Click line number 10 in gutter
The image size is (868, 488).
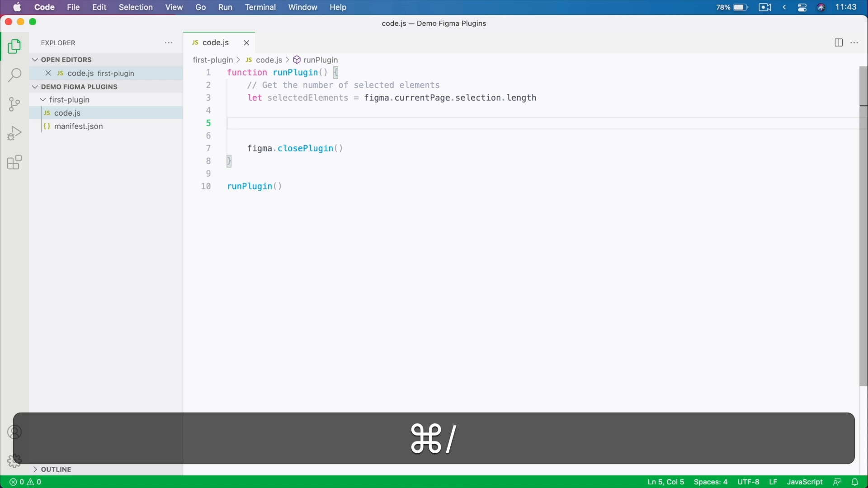206,187
